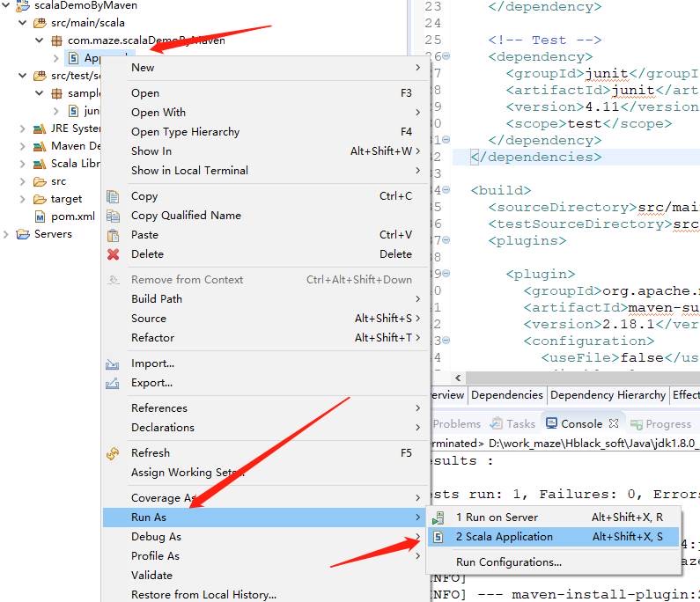Collapse the src/main/scala folder

coord(23,23)
